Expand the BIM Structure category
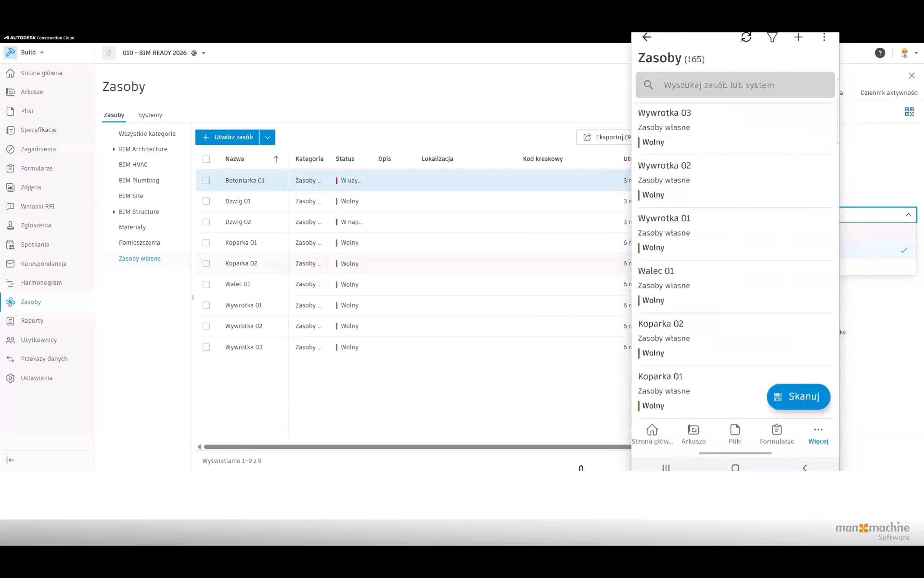The image size is (924, 578). [114, 212]
